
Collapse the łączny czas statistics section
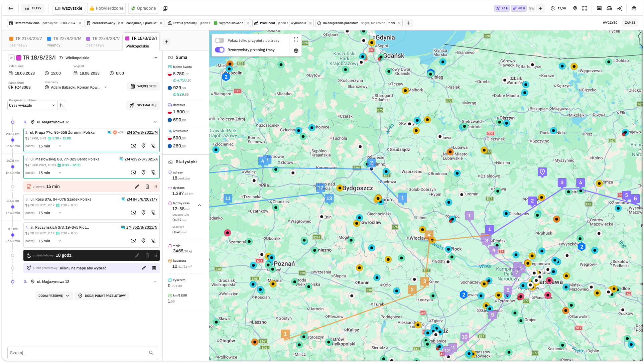tap(200, 205)
